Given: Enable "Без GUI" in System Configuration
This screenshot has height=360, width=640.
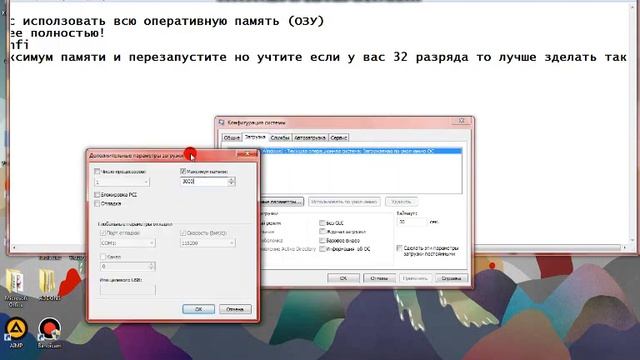Looking at the screenshot, I should 322,223.
